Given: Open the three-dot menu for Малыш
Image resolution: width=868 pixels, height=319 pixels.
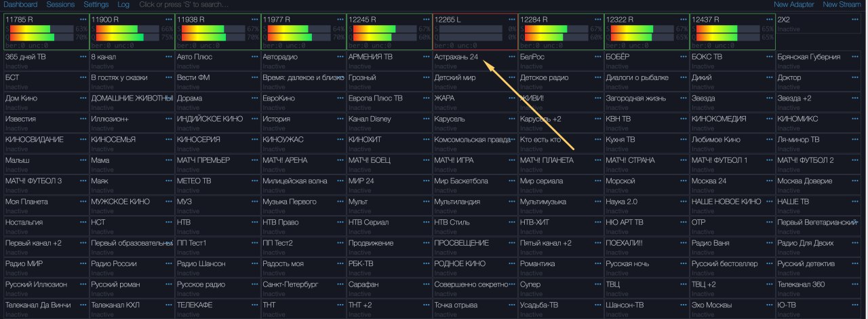Looking at the screenshot, I should [x=83, y=160].
